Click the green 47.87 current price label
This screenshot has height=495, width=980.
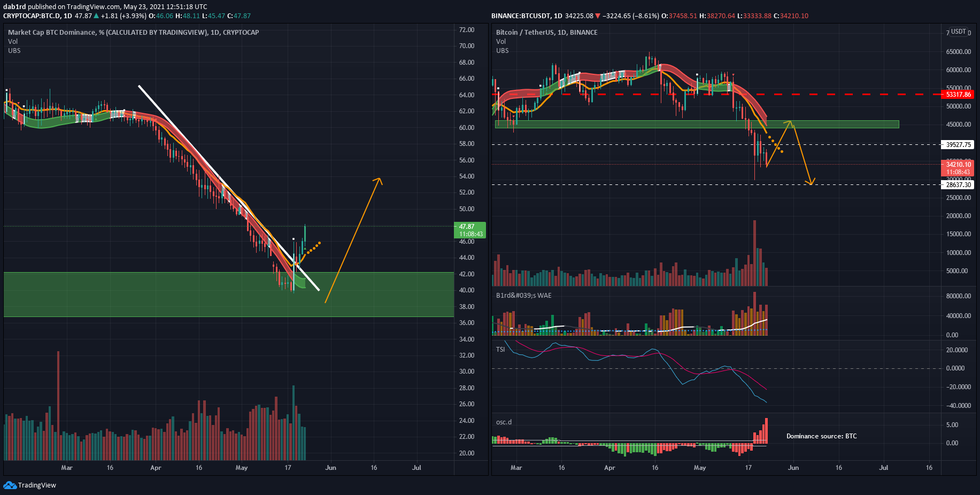pos(469,230)
